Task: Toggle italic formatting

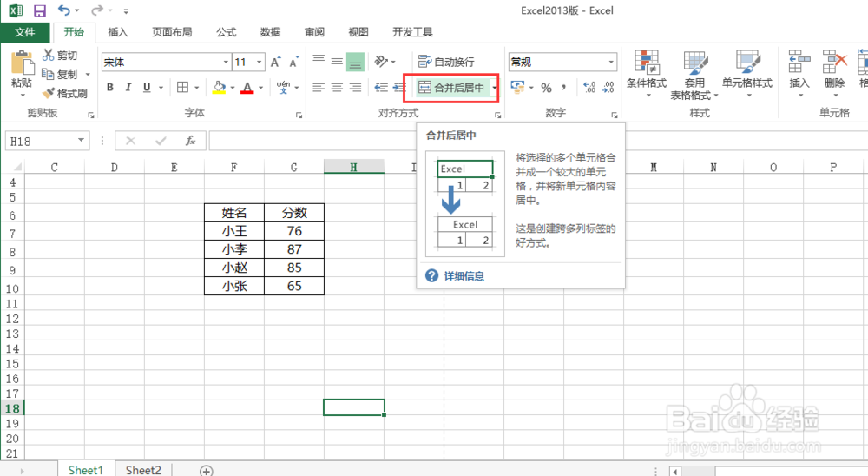Action: tap(128, 87)
